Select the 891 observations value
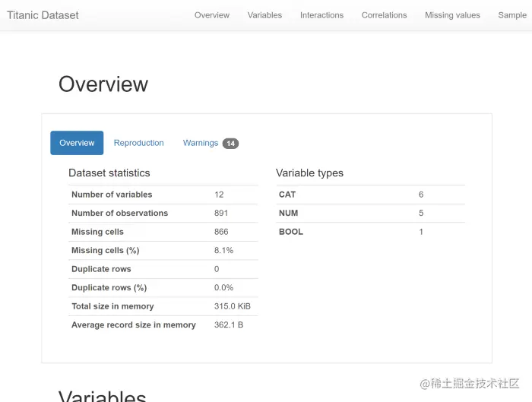532x402 pixels. [221, 213]
